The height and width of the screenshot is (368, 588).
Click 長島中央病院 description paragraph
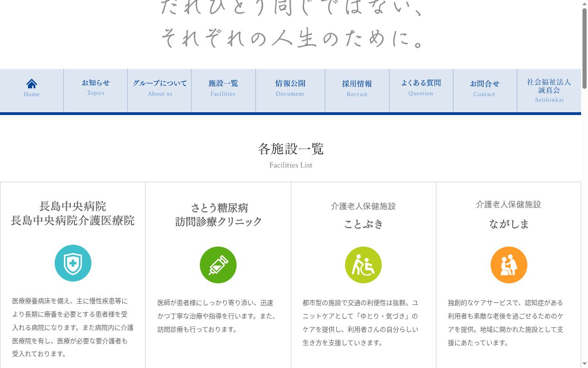click(73, 327)
